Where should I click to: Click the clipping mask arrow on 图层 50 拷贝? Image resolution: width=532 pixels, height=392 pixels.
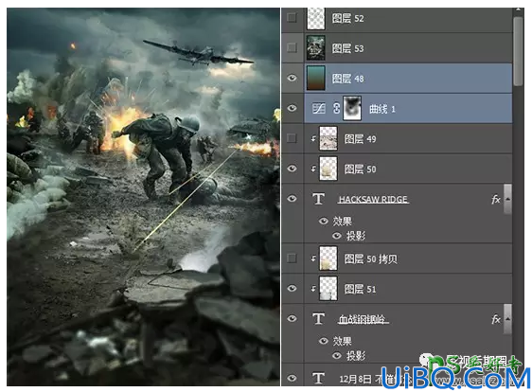tap(314, 258)
